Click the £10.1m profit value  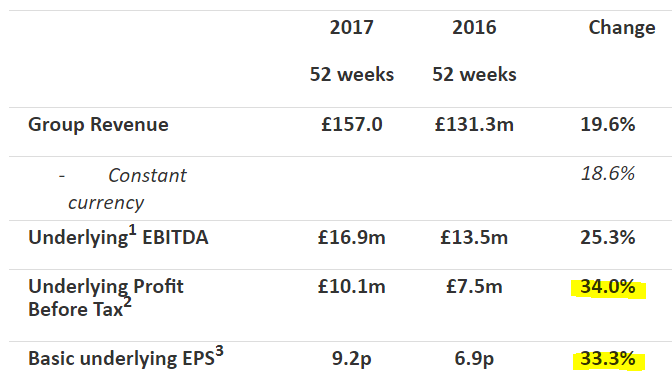pos(351,287)
